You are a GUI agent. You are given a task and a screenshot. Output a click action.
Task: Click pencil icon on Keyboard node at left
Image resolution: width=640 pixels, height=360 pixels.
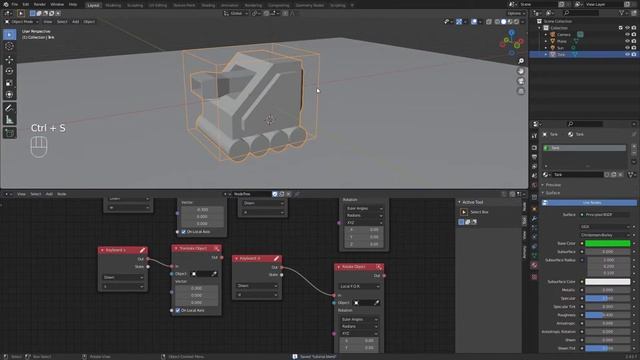142,250
